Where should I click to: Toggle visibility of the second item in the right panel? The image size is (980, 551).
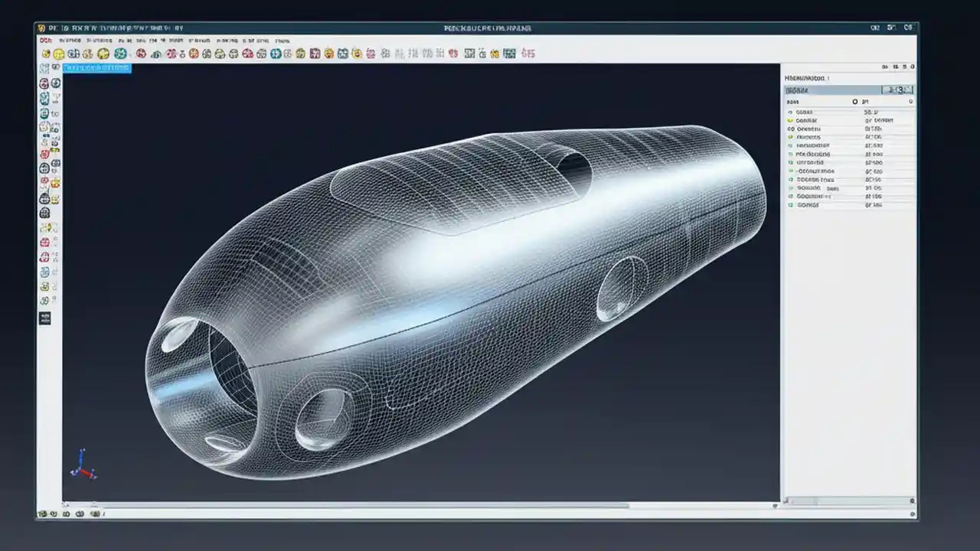[x=789, y=119]
